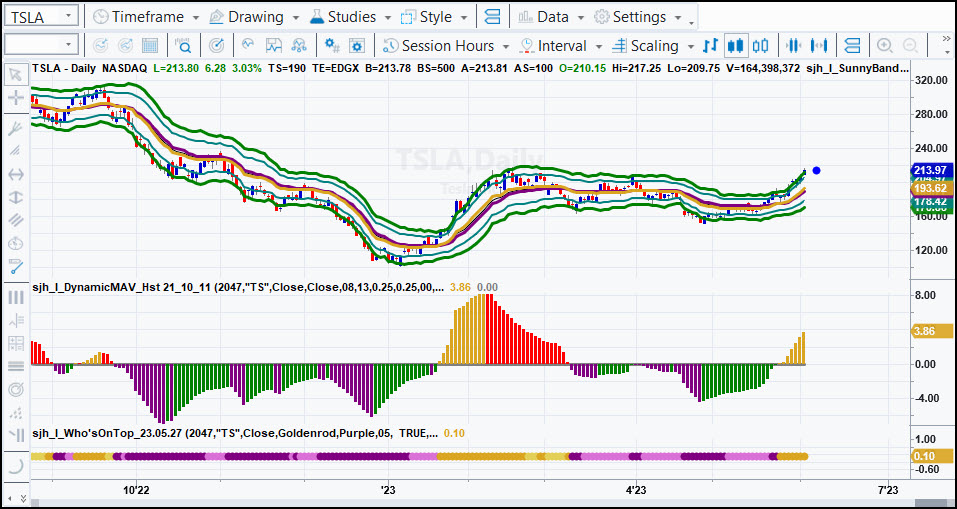Click stacked panes icon next to Style
The width and height of the screenshot is (957, 509).
click(493, 17)
